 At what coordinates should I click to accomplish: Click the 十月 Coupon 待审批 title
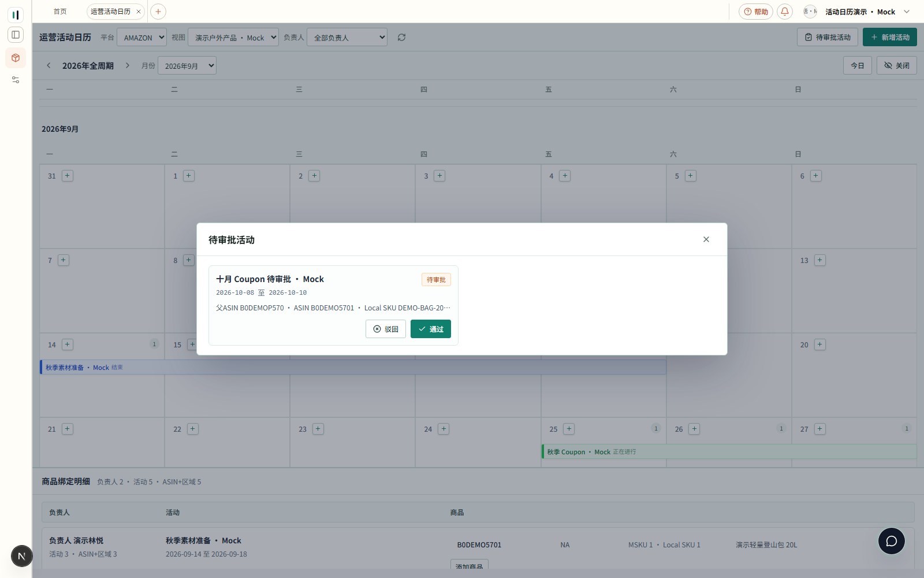pyautogui.click(x=270, y=279)
